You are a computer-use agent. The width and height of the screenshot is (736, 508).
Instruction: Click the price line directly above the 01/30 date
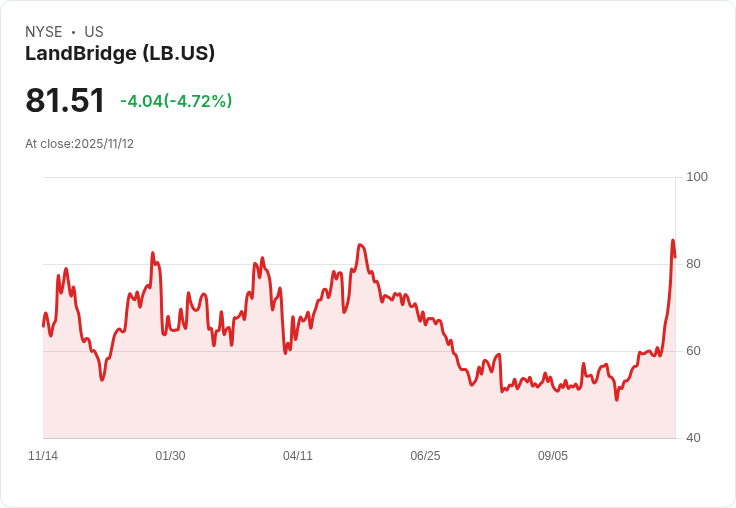(x=170, y=330)
